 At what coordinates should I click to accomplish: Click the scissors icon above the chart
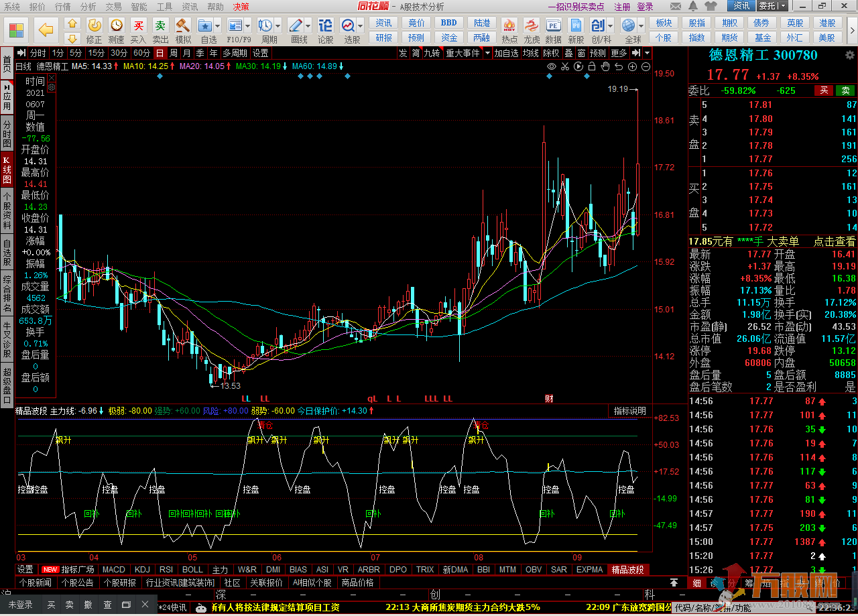pyautogui.click(x=565, y=66)
